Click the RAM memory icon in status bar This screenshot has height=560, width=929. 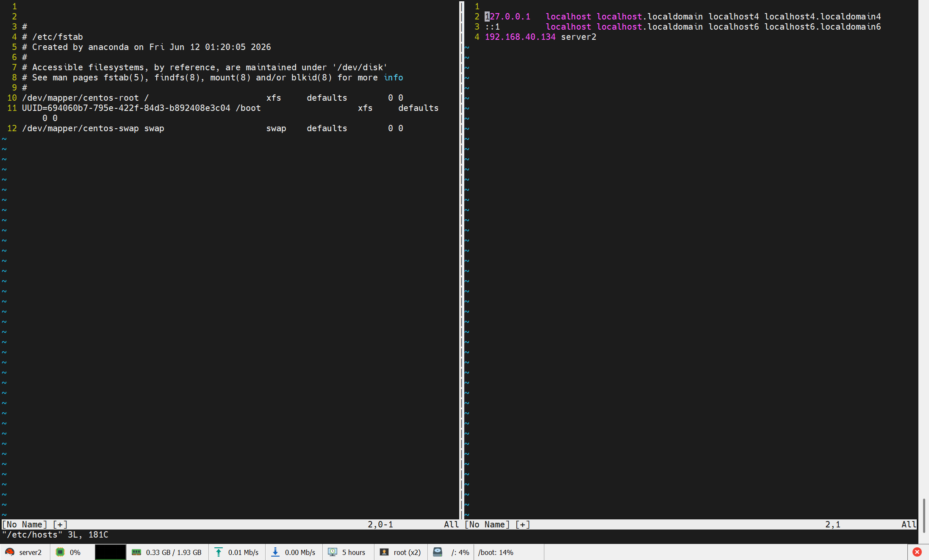click(136, 552)
